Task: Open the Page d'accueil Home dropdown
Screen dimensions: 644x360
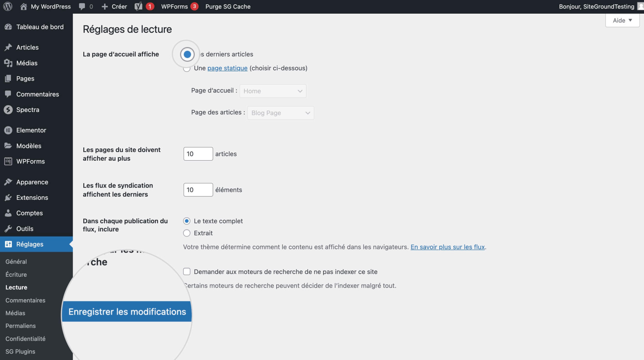Action: 273,91
